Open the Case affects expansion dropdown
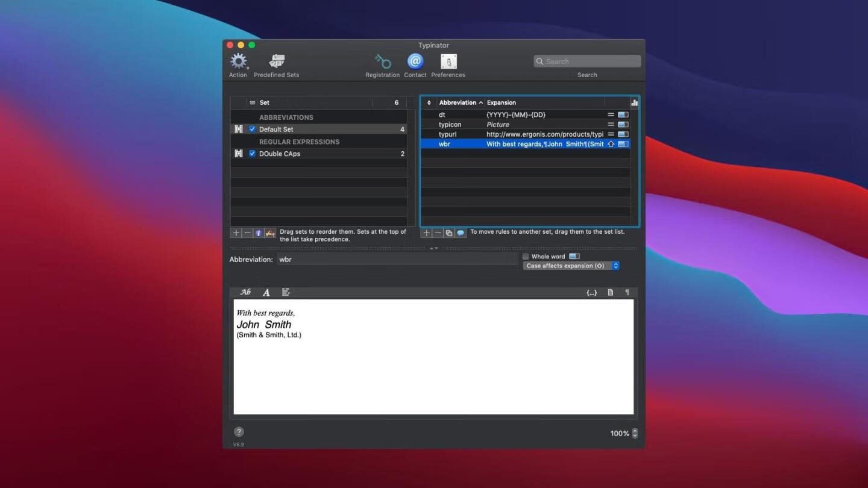 click(x=571, y=266)
